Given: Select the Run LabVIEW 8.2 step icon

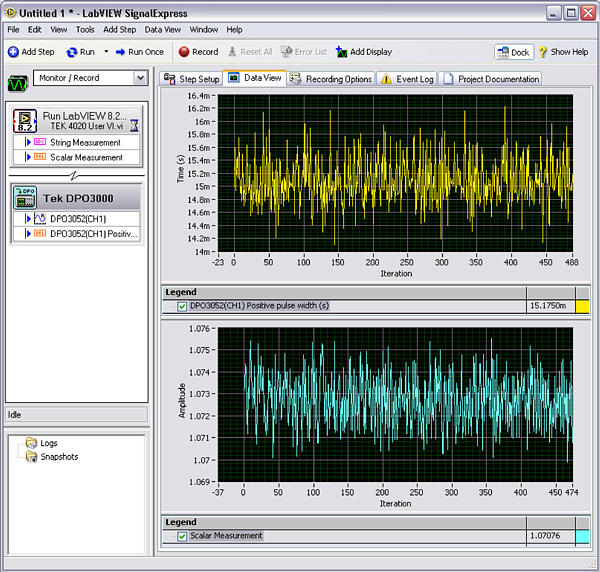Looking at the screenshot, I should 26,121.
